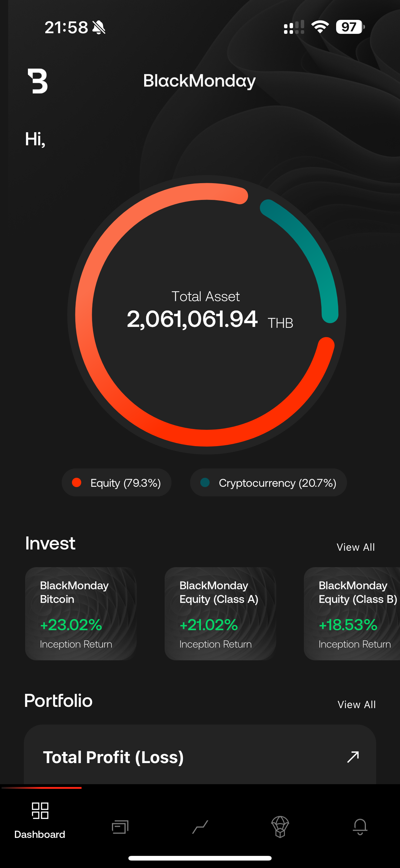Open the wallet cards tab icon
The image size is (400, 868).
pyautogui.click(x=120, y=826)
